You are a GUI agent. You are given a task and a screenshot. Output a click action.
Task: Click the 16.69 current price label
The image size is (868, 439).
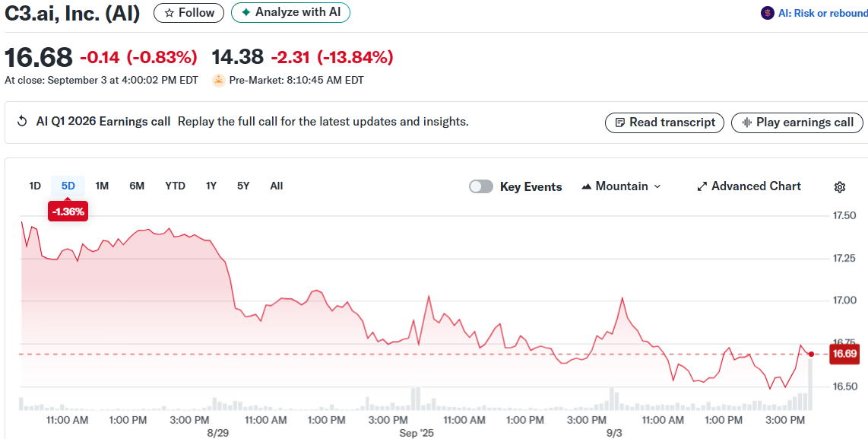click(x=844, y=355)
